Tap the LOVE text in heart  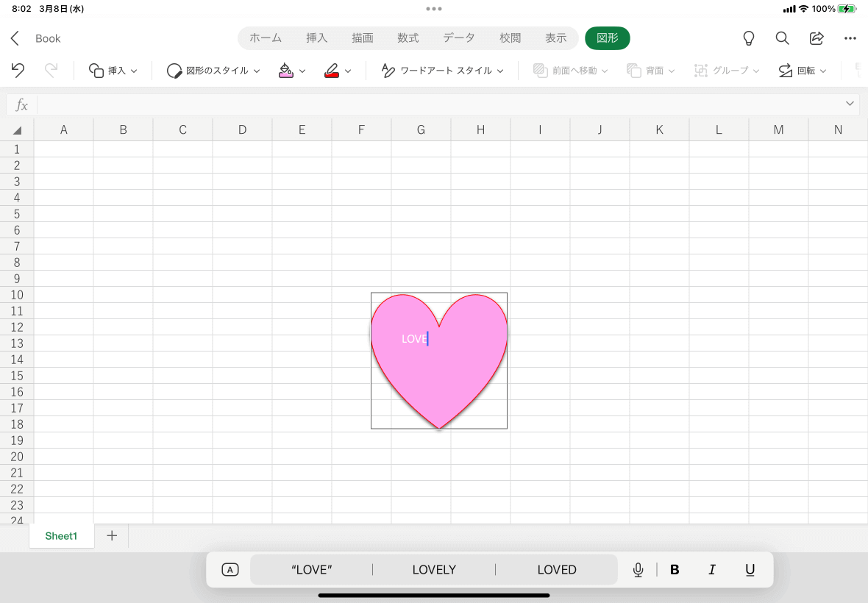click(x=414, y=339)
